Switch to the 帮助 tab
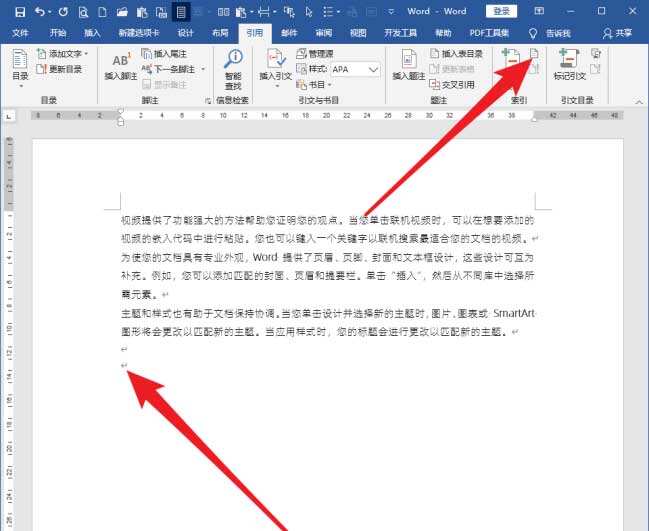This screenshot has width=649, height=531. click(443, 33)
